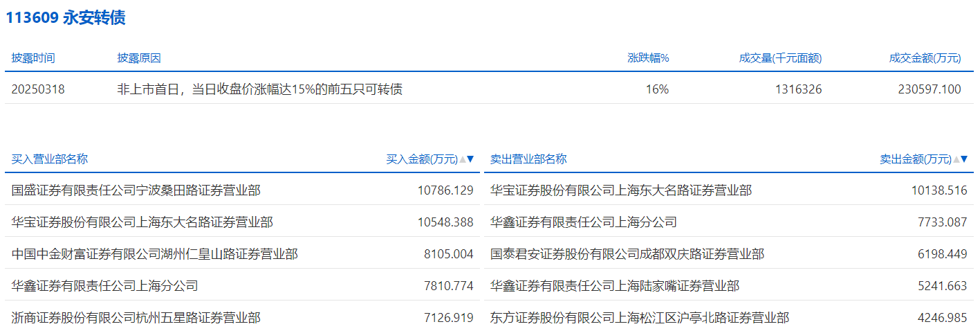The height and width of the screenshot is (331, 980).
Task: Select the 16% change value
Action: [x=658, y=89]
